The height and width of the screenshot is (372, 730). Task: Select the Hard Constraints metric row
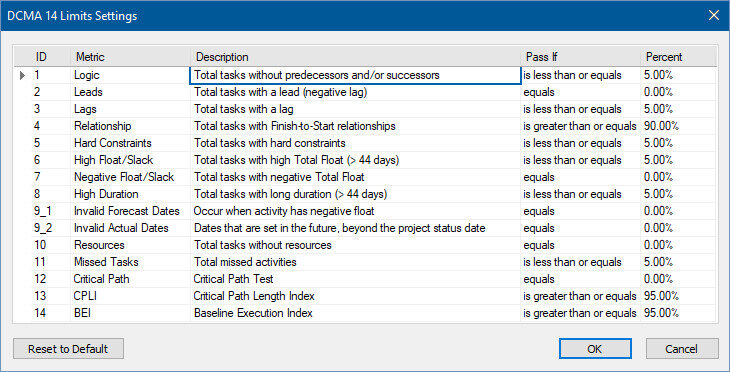coord(365,143)
